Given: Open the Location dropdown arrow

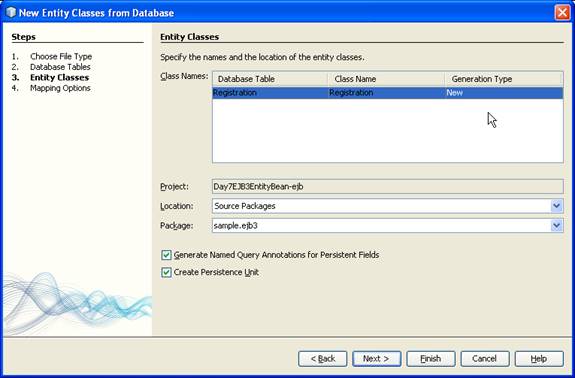Looking at the screenshot, I should click(x=556, y=206).
